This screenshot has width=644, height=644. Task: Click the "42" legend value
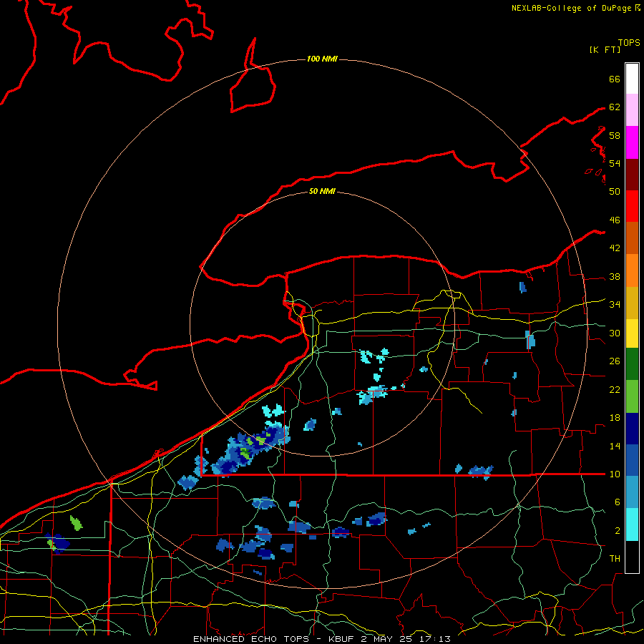(615, 248)
